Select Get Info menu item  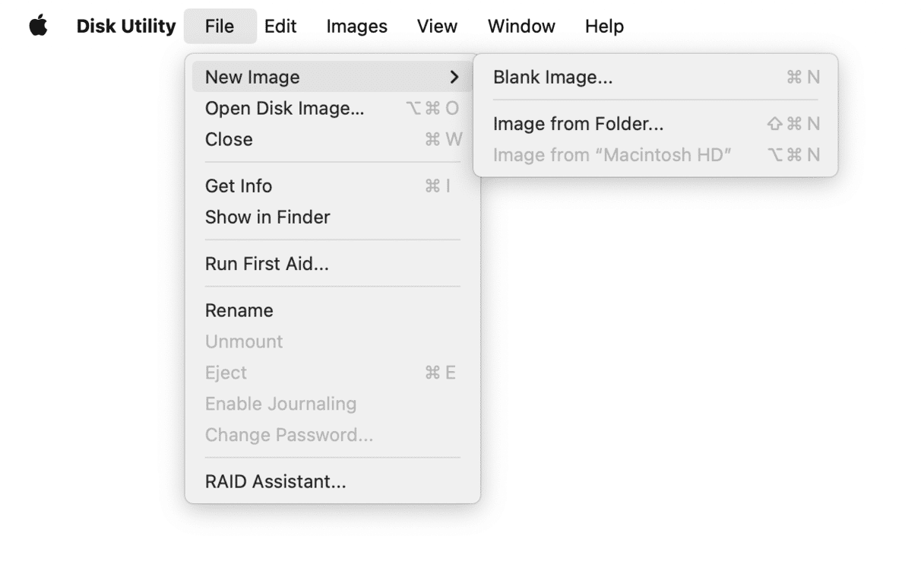[239, 186]
